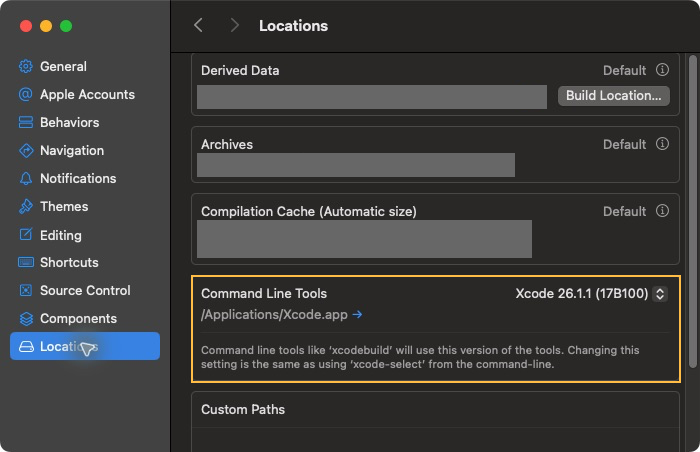Click the red close window button

(x=26, y=26)
